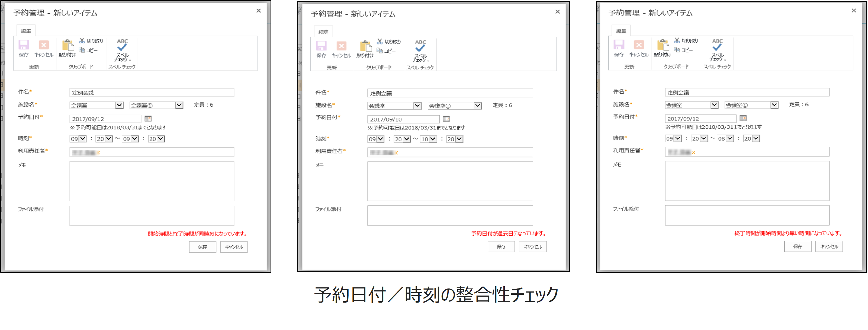Click 件名 field in same-time error dialog
Viewport: 868px width, 330px height.
coord(152,93)
